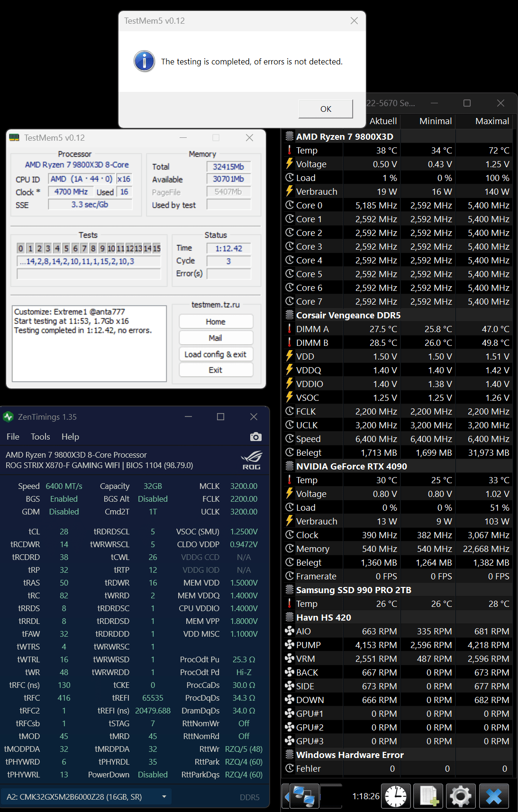Click the GPU Memory 540 MHz row
The width and height of the screenshot is (518, 812).
tap(398, 549)
